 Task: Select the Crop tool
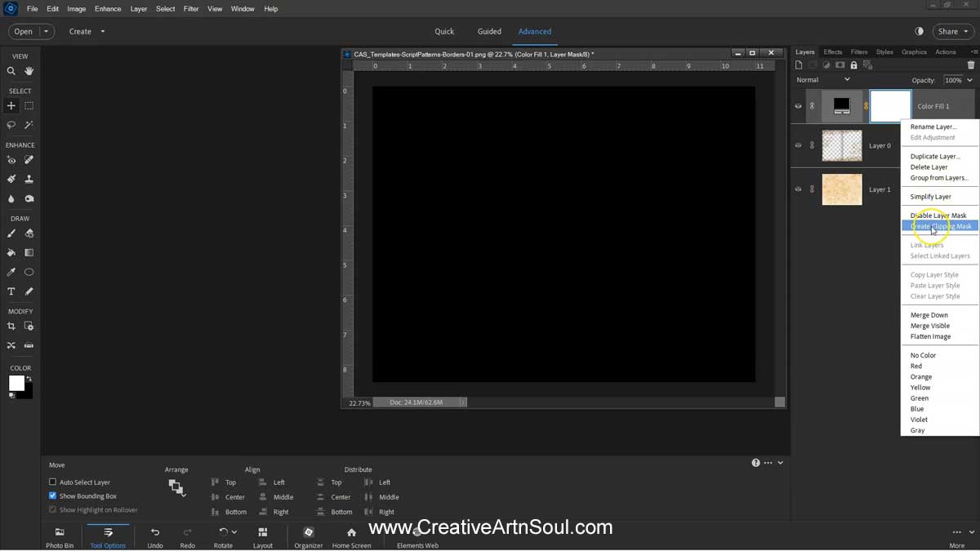11,327
